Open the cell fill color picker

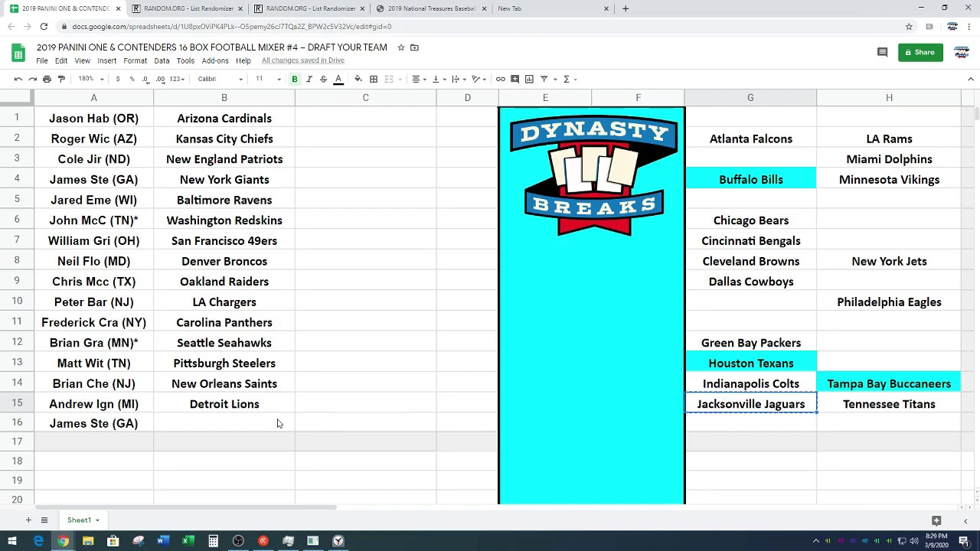pyautogui.click(x=358, y=79)
